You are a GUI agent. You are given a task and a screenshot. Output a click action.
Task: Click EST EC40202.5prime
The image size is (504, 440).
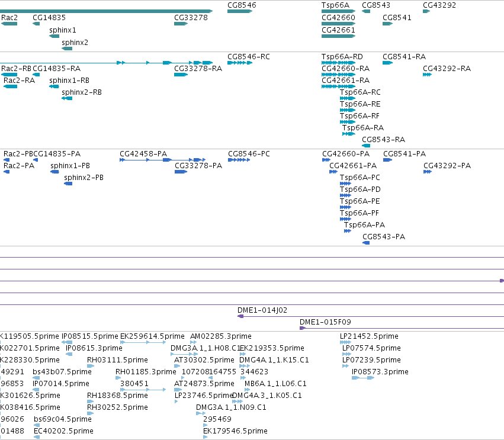[x=63, y=432]
